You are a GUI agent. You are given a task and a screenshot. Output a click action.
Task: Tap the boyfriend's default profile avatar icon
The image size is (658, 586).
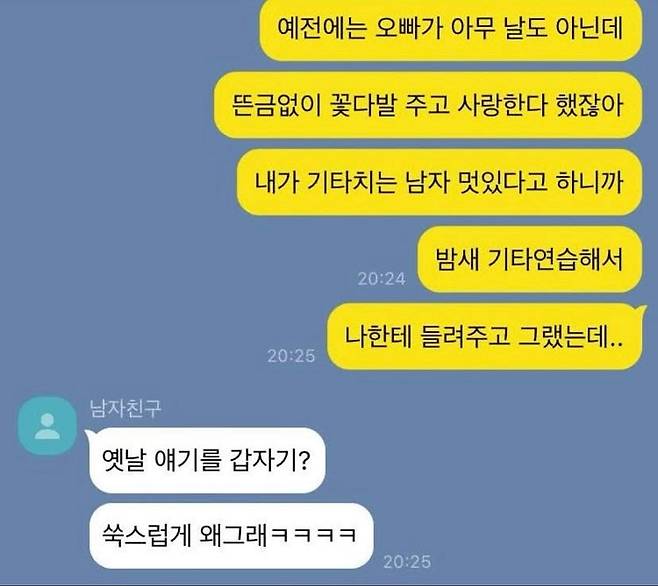click(47, 425)
